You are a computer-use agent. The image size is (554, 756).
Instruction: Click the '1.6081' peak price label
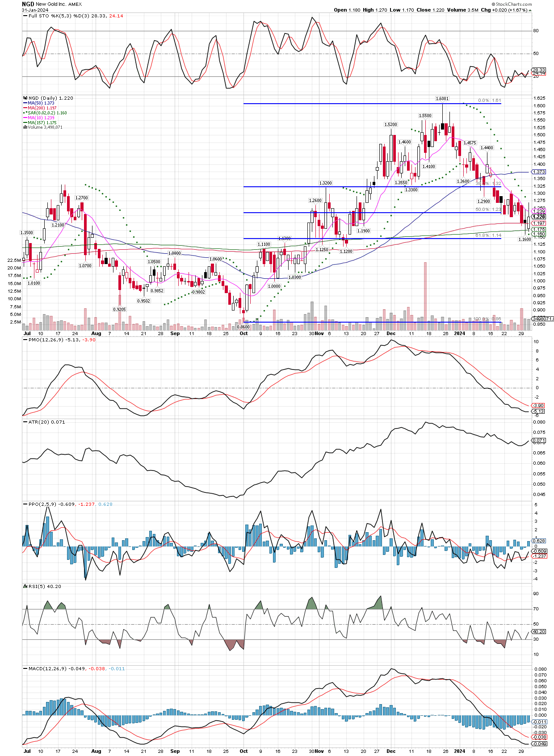click(442, 98)
